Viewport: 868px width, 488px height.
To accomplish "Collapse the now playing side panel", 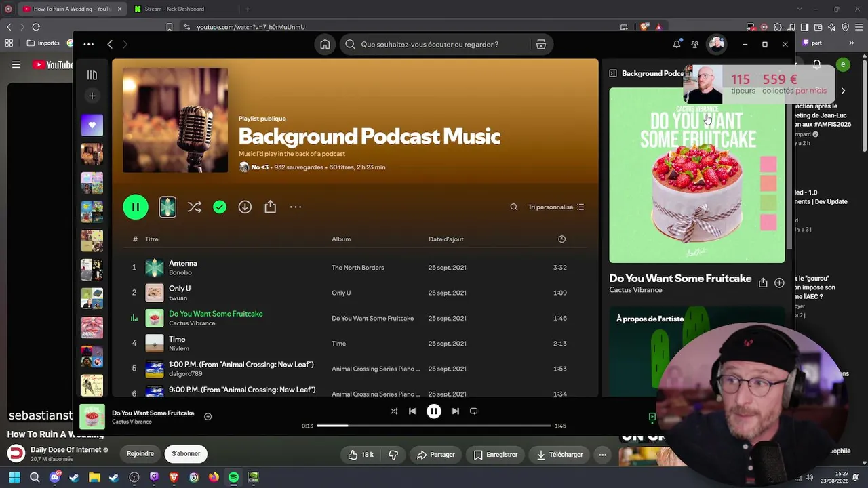I will tap(613, 73).
